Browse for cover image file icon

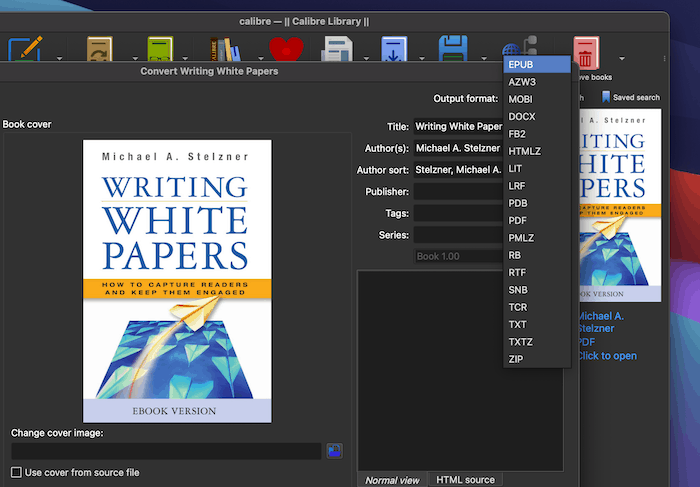click(334, 451)
